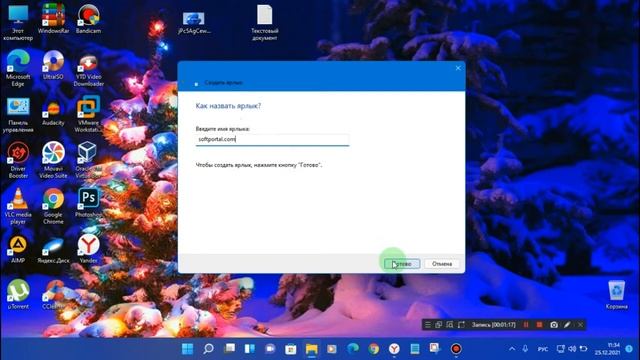This screenshot has height=360, width=640.
Task: Open the Windows Start menu
Action: (x=187, y=349)
